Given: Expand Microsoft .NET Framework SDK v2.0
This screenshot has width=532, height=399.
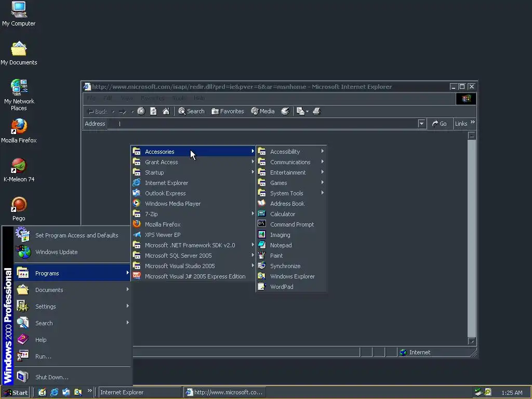Looking at the screenshot, I should 193,245.
